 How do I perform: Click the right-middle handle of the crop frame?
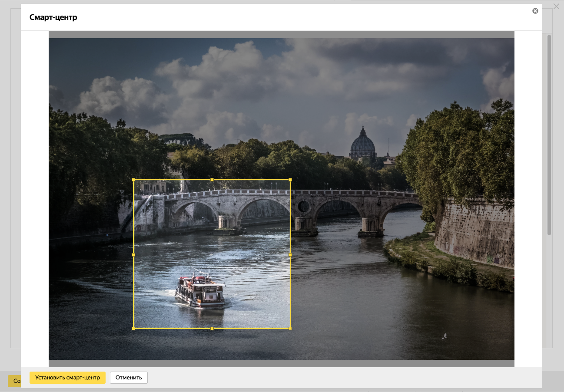pyautogui.click(x=290, y=255)
